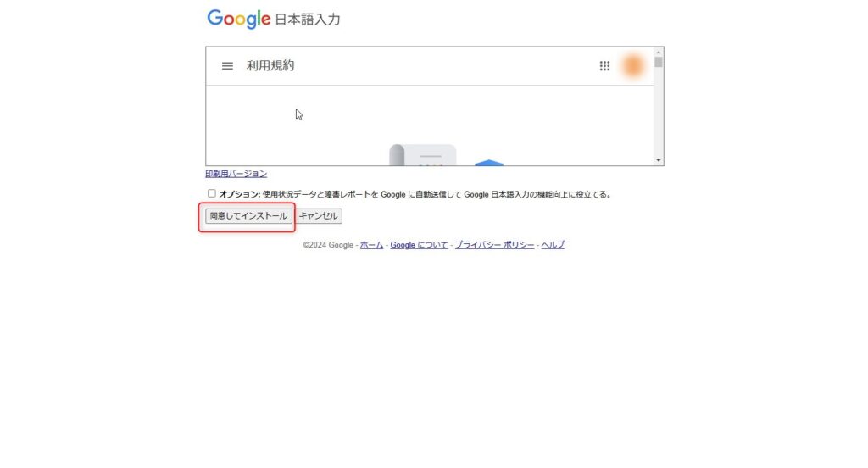Click the キャンセル button

coord(319,216)
